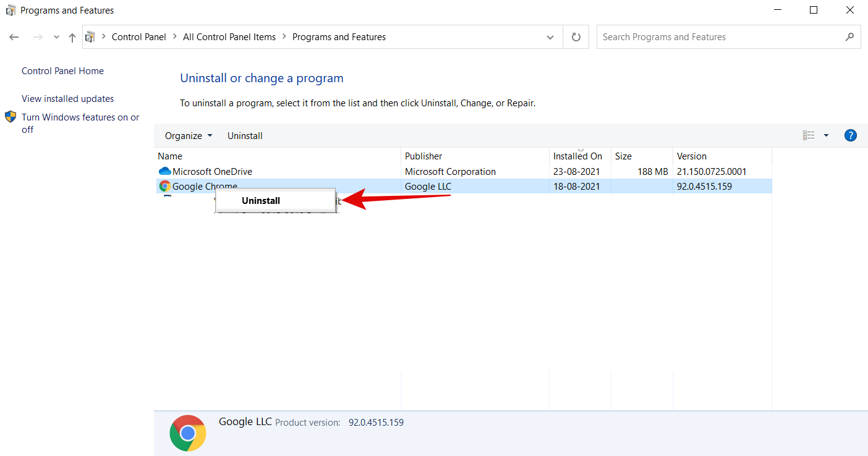Refresh the Programs and Features list
The image size is (868, 456).
[576, 37]
